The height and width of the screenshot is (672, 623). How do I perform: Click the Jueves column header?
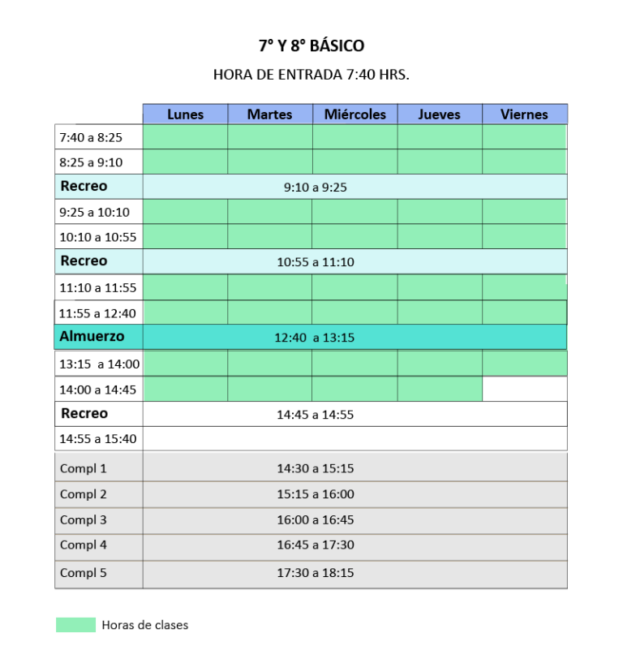(440, 114)
